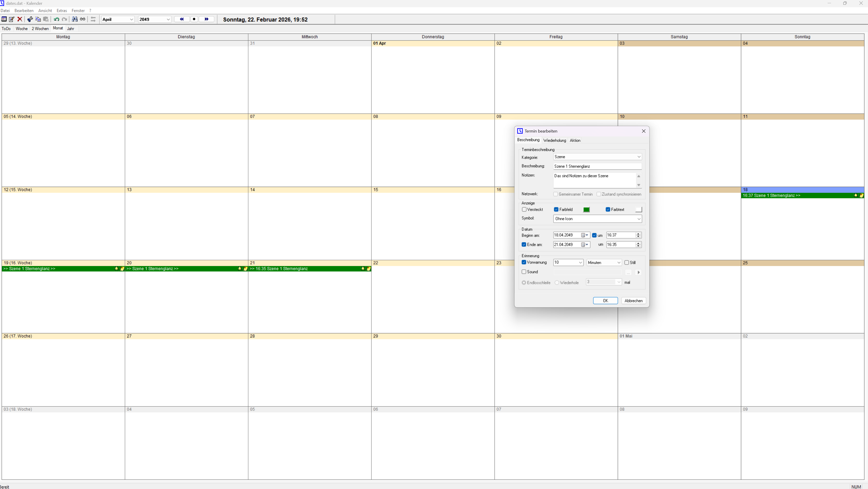
Task: Expand the Symbol dropdown showing Ohne Icon
Action: pos(597,219)
